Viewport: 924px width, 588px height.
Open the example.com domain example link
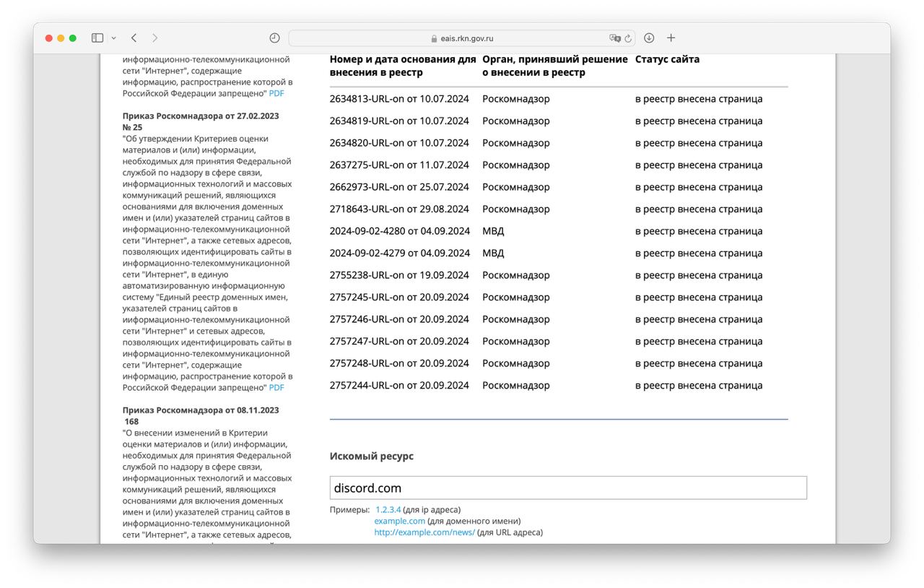pos(399,521)
